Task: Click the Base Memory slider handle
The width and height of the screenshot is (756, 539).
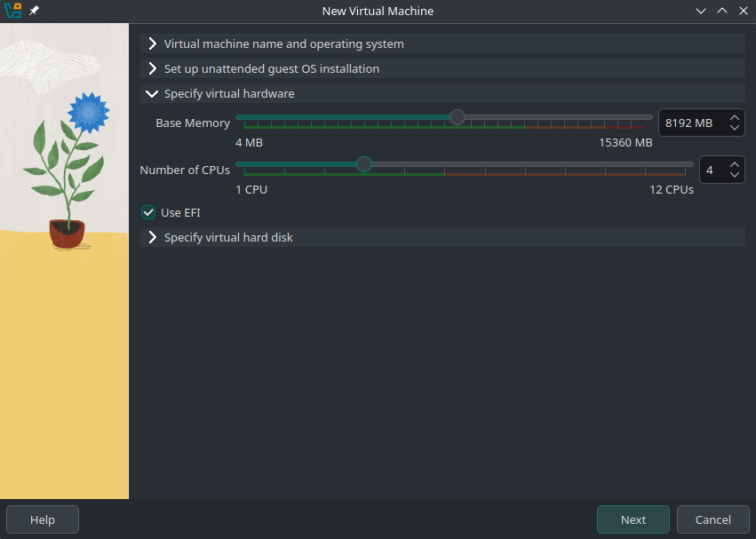Action: tap(458, 116)
